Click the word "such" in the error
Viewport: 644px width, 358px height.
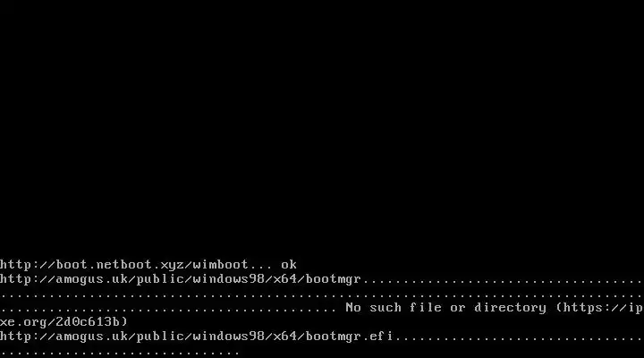[386, 308]
